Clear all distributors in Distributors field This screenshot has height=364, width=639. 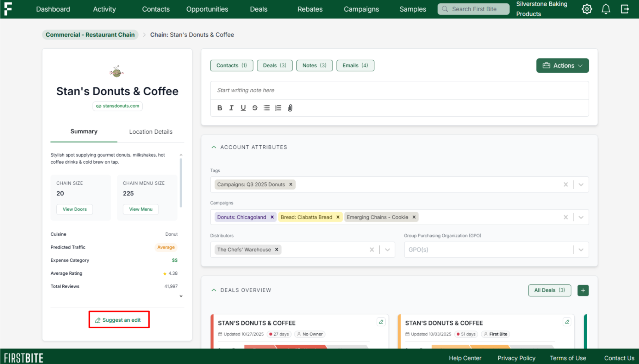pyautogui.click(x=372, y=250)
